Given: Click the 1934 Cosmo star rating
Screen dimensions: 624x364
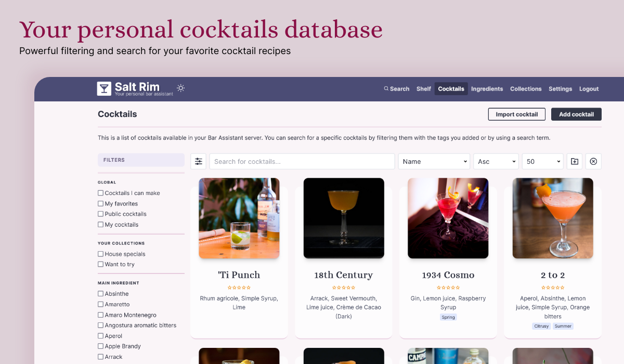Looking at the screenshot, I should 448,288.
